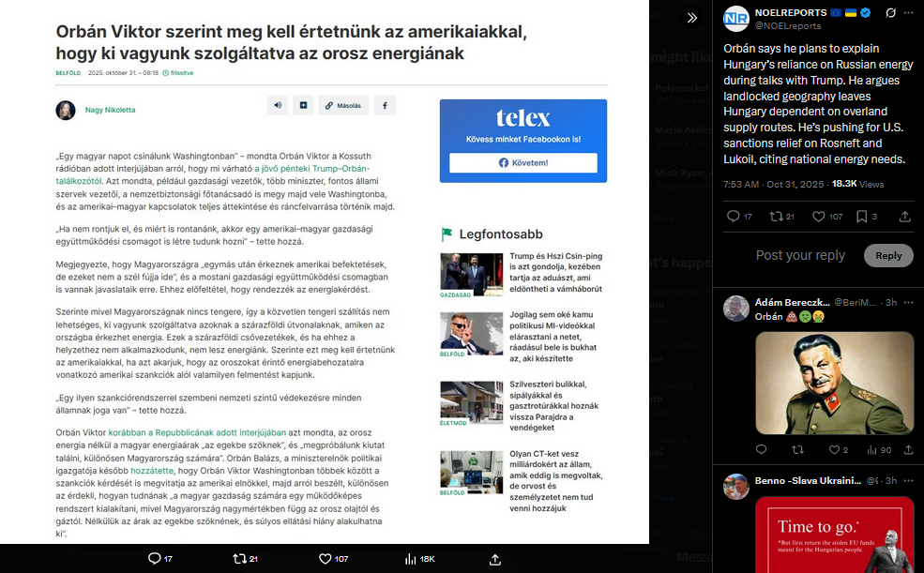Share the NOELREPORTS post from right panel

click(905, 217)
